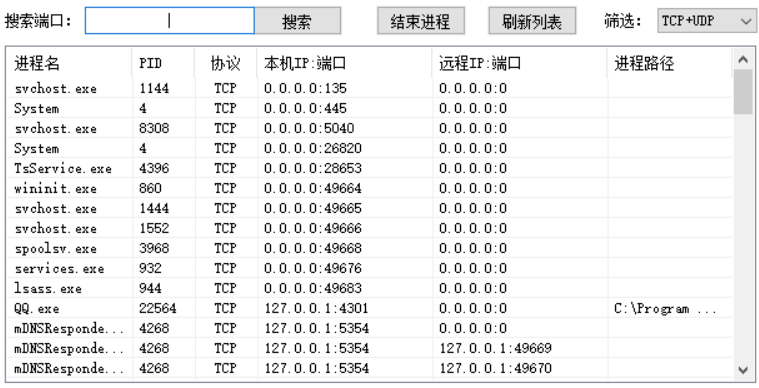Click PID cell 944
This screenshot has height=388, width=759.
(150, 288)
